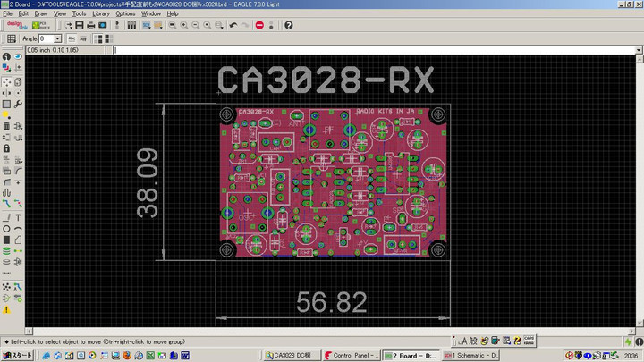Select the Info tool in left palette
Image resolution: width=644 pixels, height=362 pixels.
(6, 56)
